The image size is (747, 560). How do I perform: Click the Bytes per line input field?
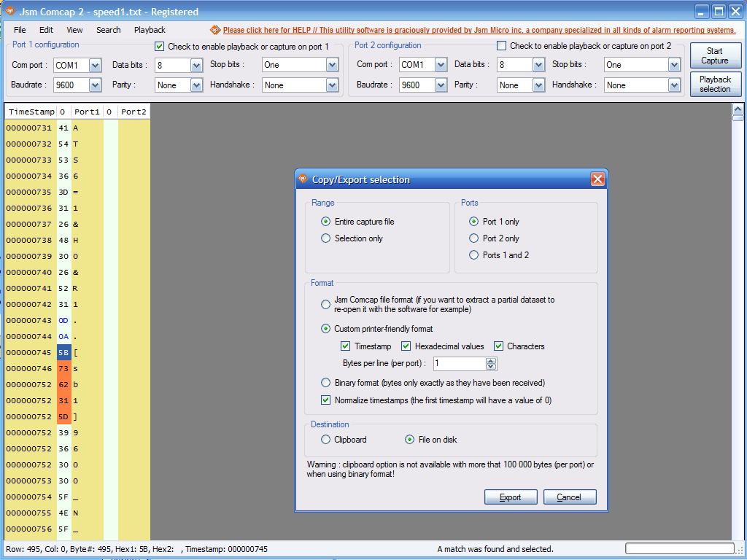[x=460, y=364]
